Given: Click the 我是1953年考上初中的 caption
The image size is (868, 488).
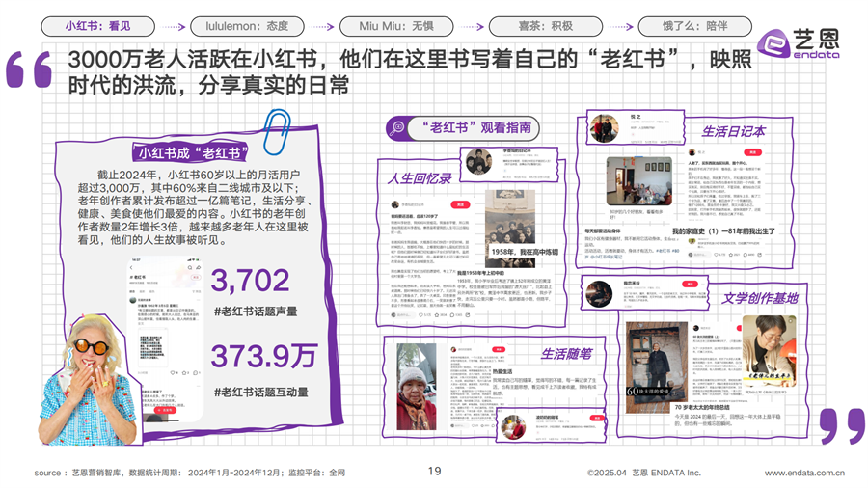Looking at the screenshot, I should click(480, 273).
